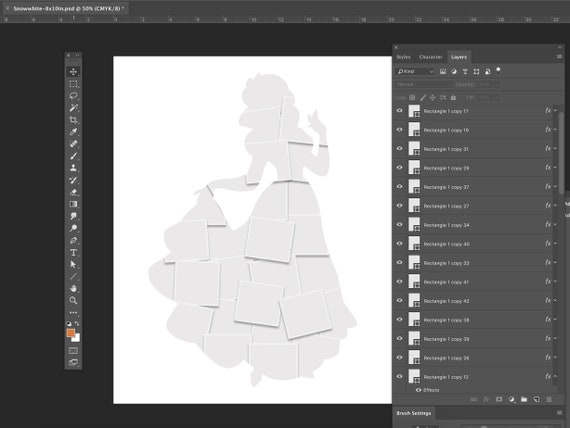Expand effects of Rectangle 1 copy 31
This screenshot has height=428, width=570.
pyautogui.click(x=555, y=149)
